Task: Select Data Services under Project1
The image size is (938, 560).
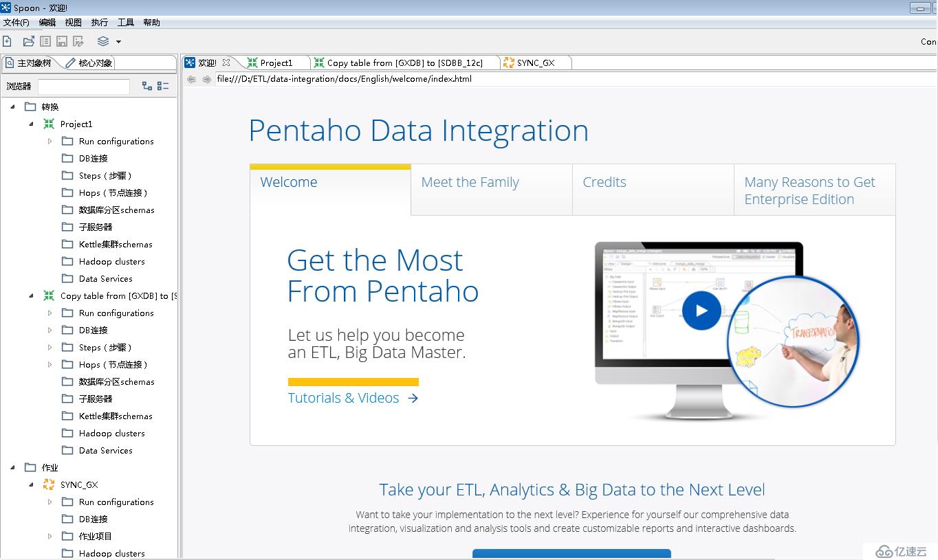Action: click(106, 278)
